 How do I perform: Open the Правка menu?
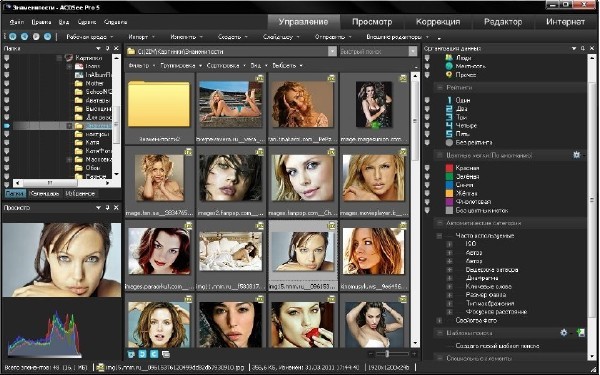[41, 22]
